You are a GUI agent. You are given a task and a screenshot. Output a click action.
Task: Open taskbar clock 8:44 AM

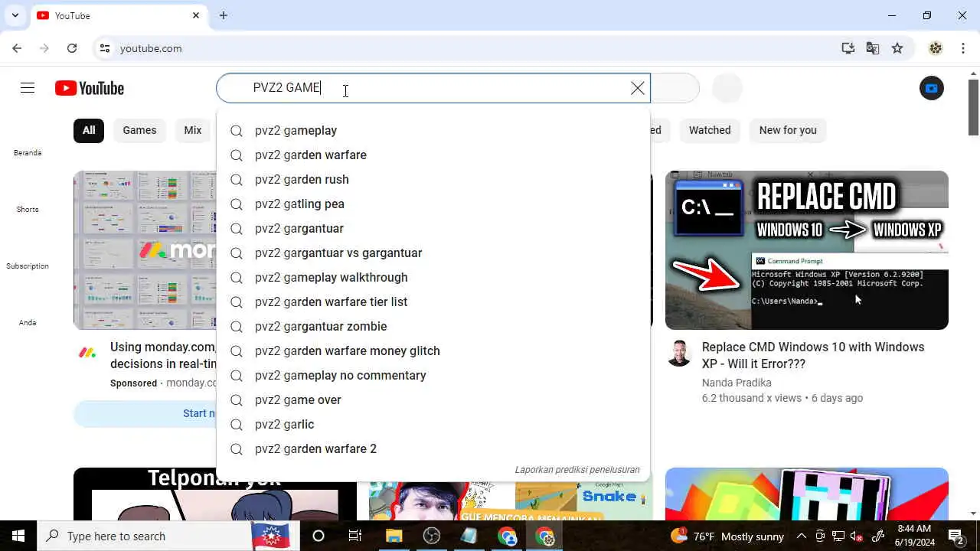click(914, 536)
